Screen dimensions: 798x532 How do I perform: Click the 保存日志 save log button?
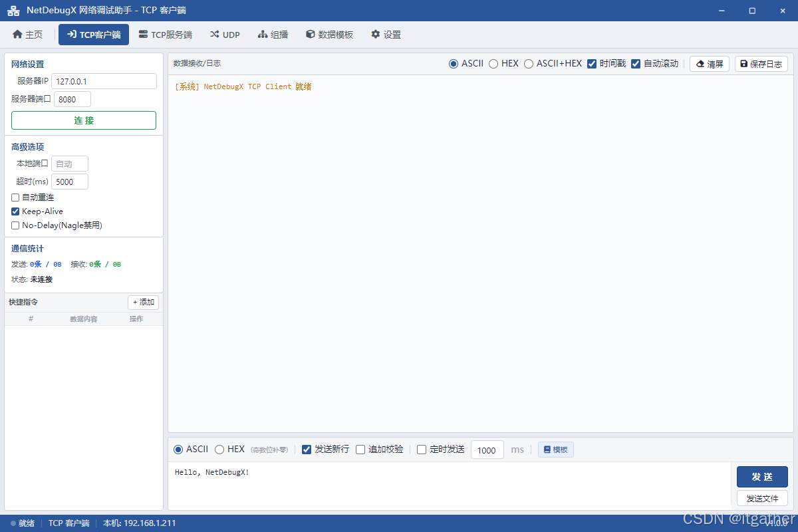pyautogui.click(x=761, y=64)
